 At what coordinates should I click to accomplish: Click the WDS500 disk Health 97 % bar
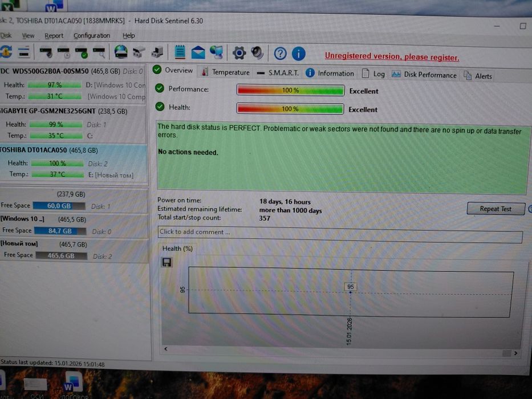55,85
